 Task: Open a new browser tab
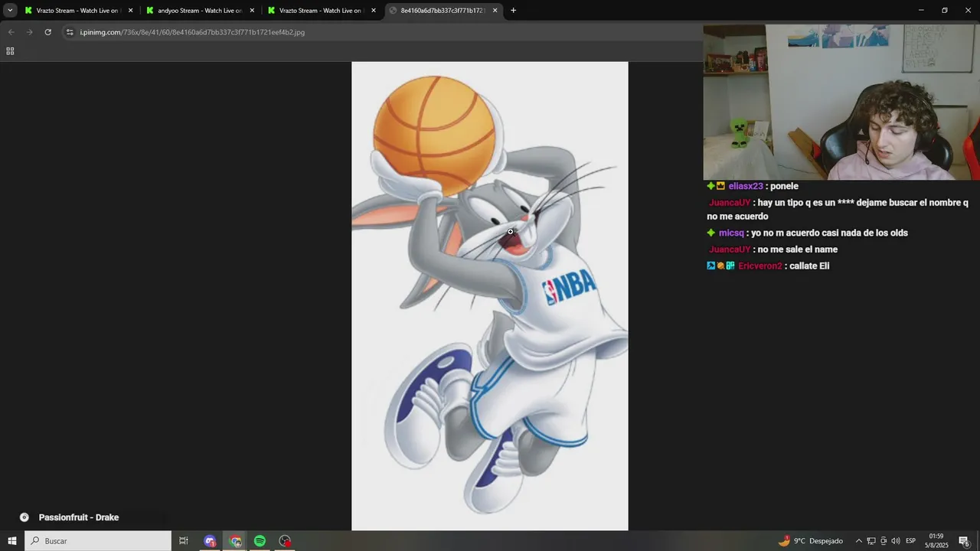513,11
